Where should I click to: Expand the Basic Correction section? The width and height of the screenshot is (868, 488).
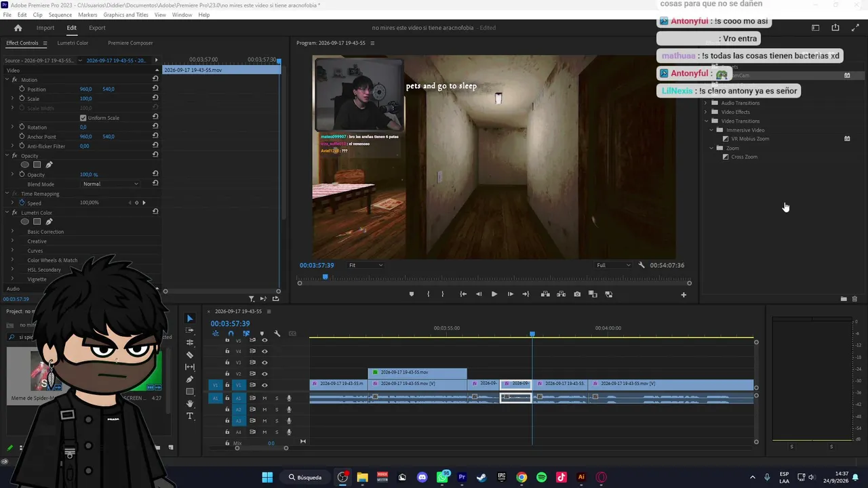(x=45, y=232)
